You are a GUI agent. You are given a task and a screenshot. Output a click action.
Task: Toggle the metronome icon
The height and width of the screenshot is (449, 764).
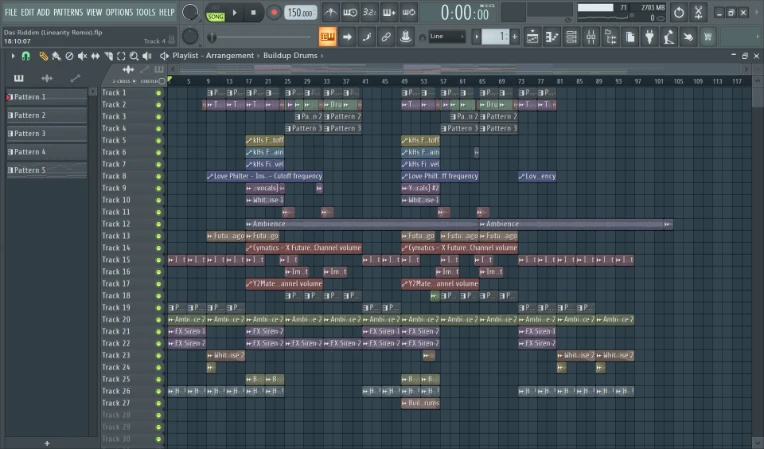click(331, 13)
